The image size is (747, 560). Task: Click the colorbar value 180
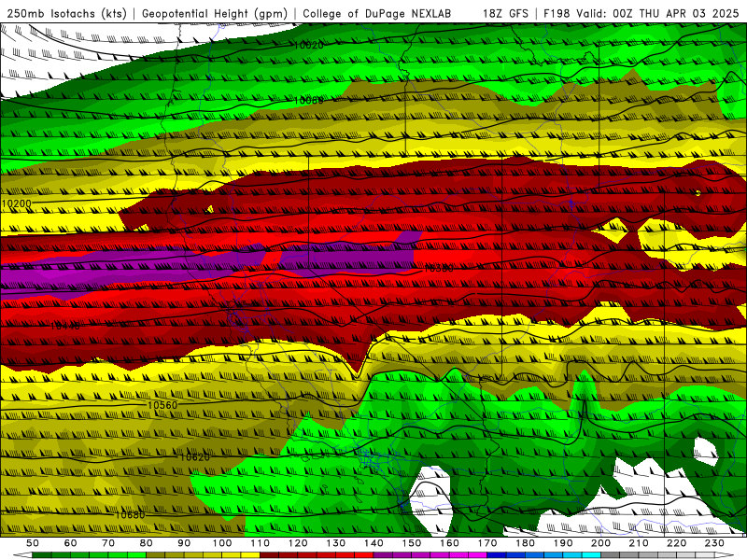click(525, 543)
